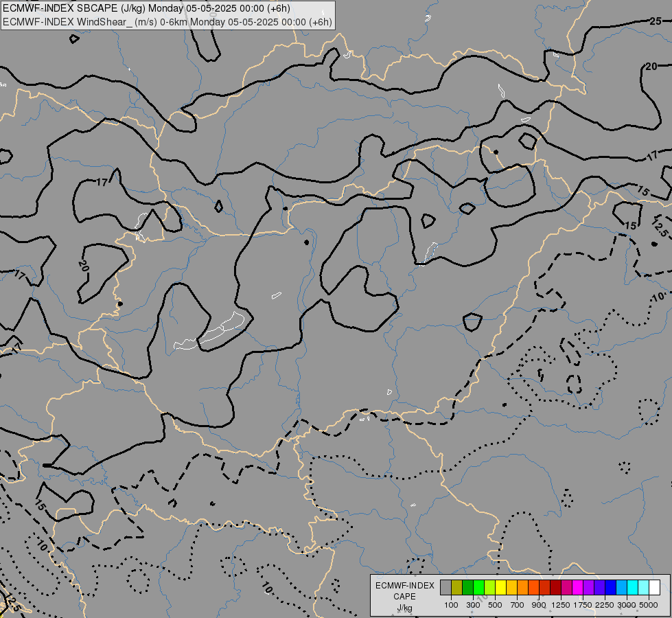Click the white swatch at legend end
Screen dimensions: 672x618
coord(654,587)
